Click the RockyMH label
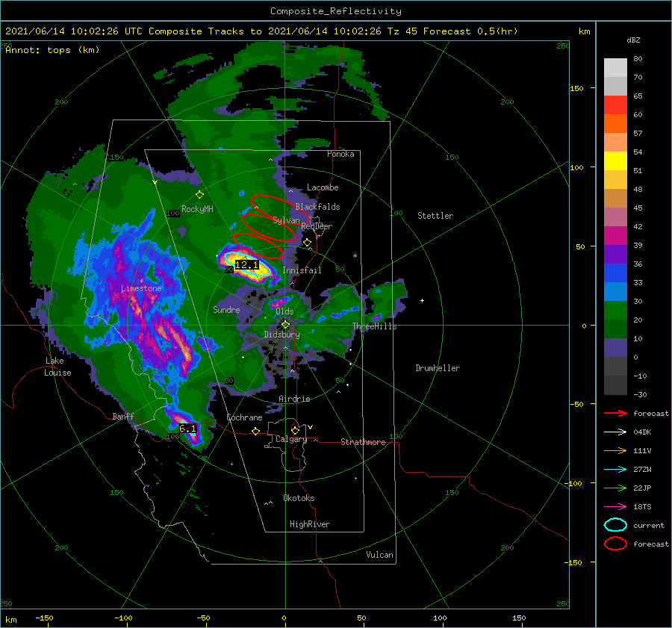Viewport: 672px width, 628px height. [x=197, y=209]
